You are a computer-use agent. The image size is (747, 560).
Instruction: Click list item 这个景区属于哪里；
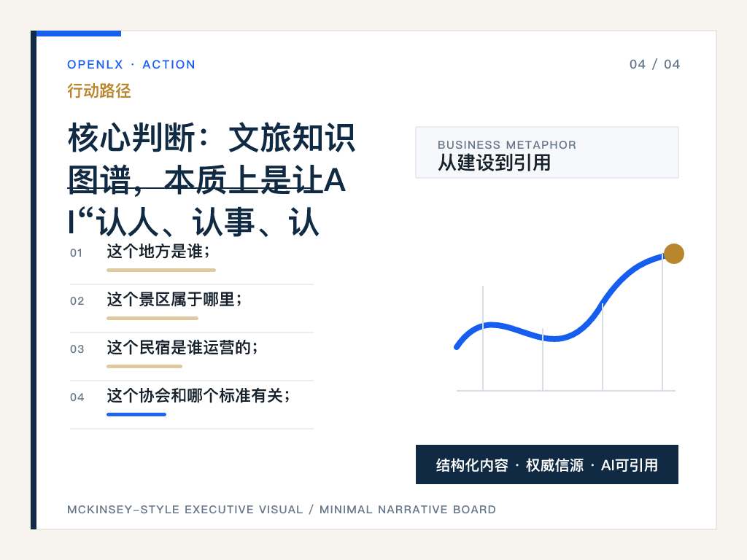click(174, 300)
